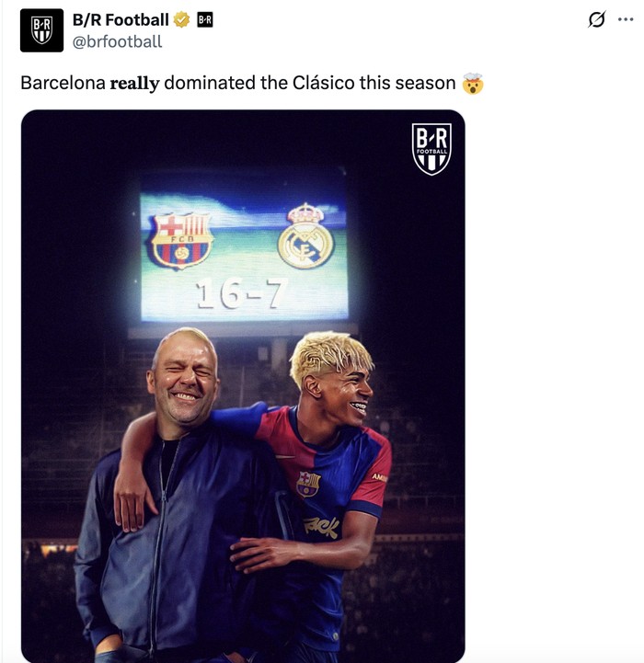
Task: Click the sponsor logo on player's shirt
Action: click(x=322, y=527)
